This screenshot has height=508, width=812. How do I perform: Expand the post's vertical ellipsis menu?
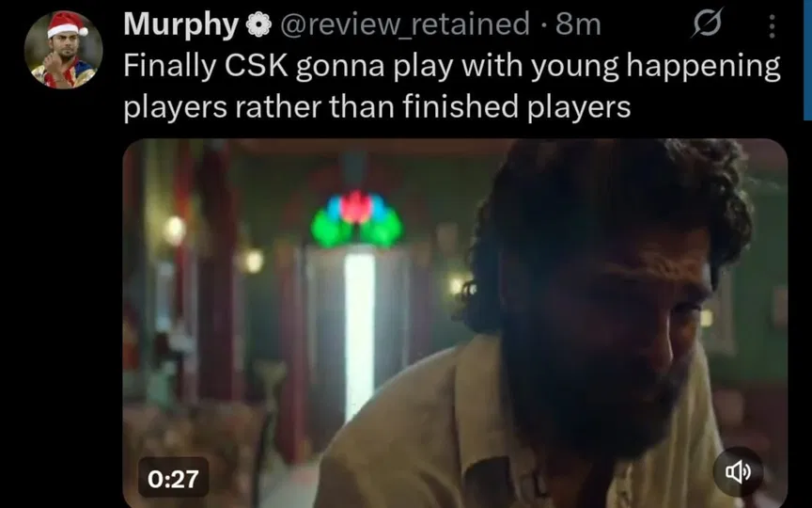772,25
